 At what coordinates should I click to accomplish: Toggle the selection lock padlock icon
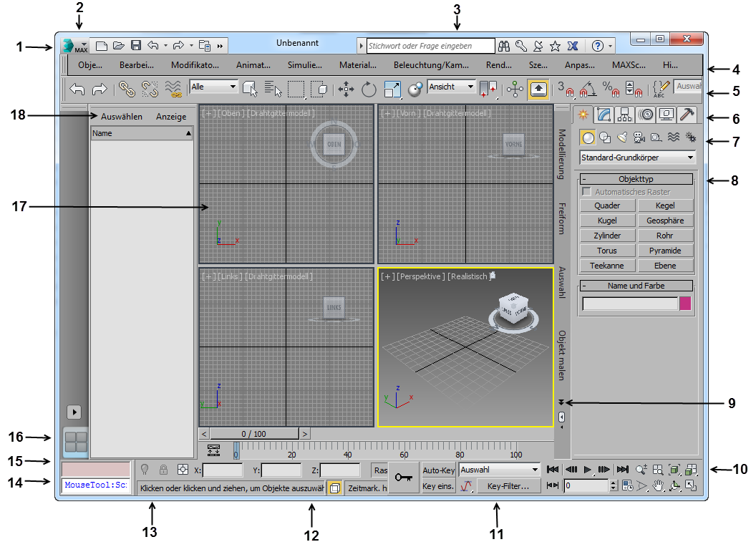[163, 470]
